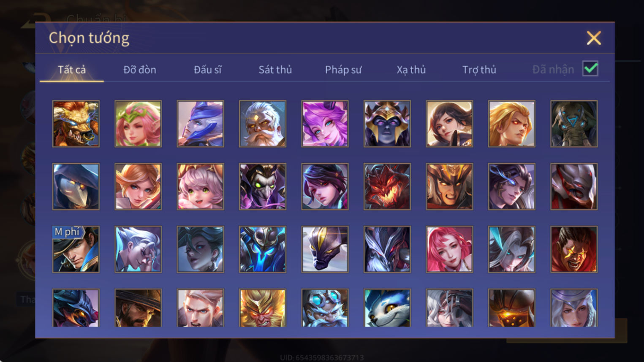Switch to the Đỡ đòn tab
Screen dimensions: 644x362
click(x=140, y=70)
